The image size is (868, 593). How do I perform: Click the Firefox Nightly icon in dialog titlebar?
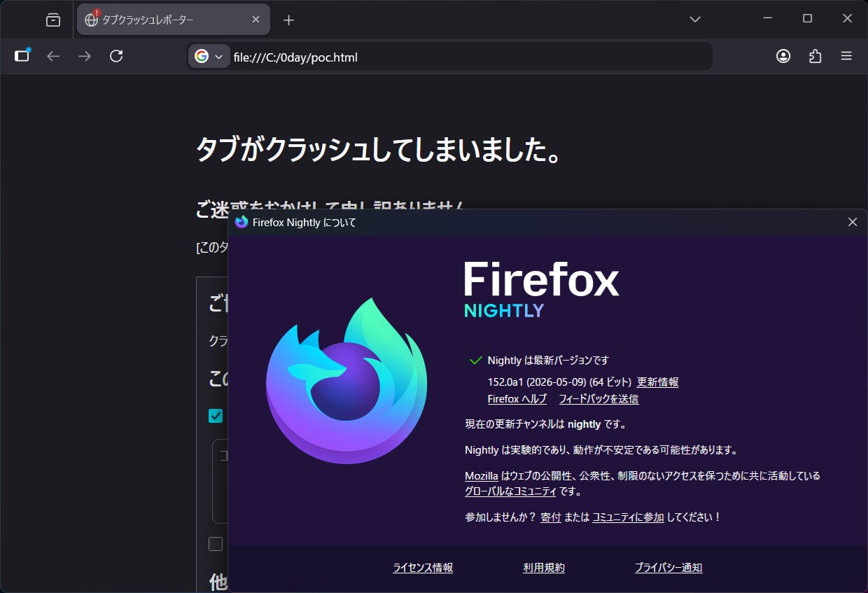click(x=241, y=222)
